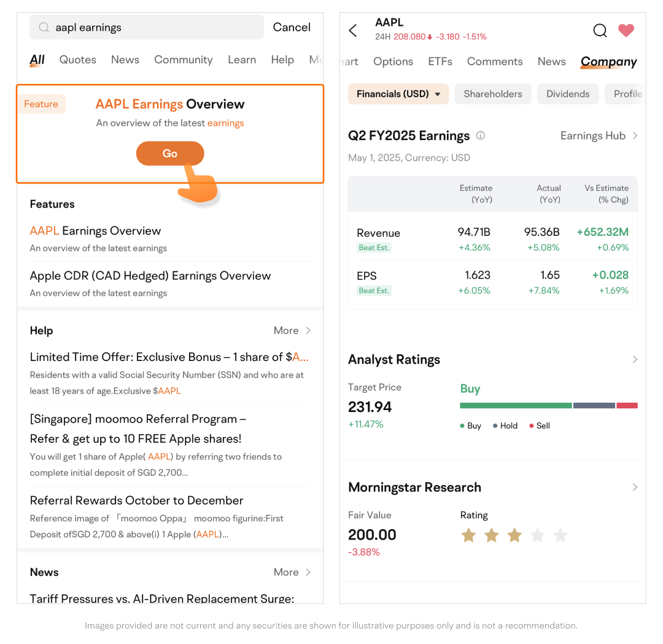Tap the magnifier search icon in AAPL header
The image size is (663, 644).
(x=600, y=31)
